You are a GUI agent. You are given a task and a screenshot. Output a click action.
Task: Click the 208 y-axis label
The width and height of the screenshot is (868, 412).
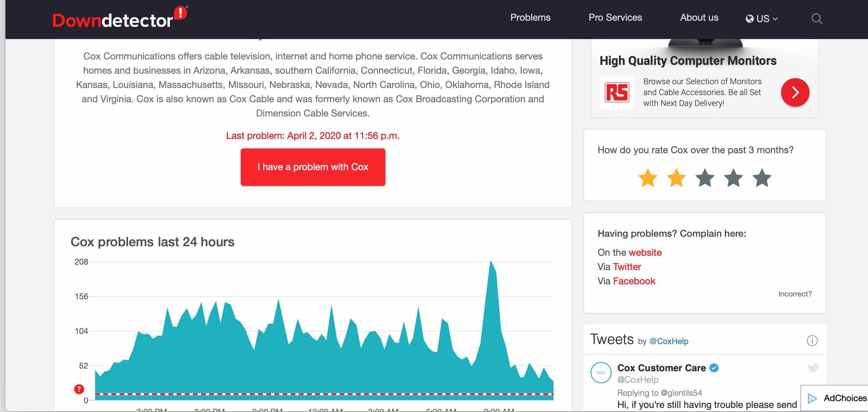pyautogui.click(x=81, y=262)
